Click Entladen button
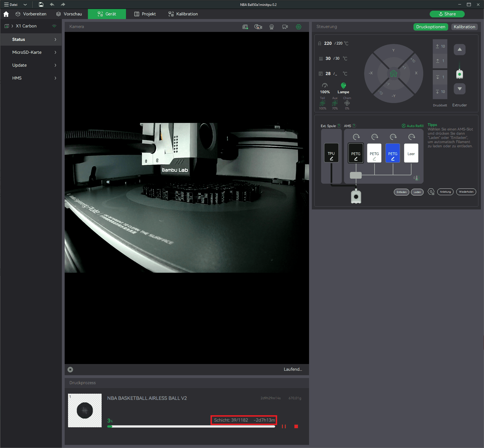 click(x=401, y=192)
